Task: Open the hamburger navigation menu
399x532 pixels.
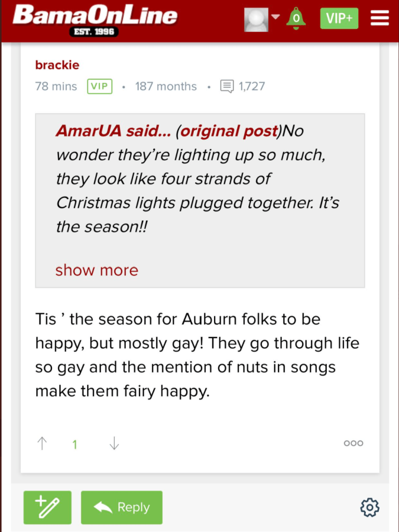Action: 380,19
